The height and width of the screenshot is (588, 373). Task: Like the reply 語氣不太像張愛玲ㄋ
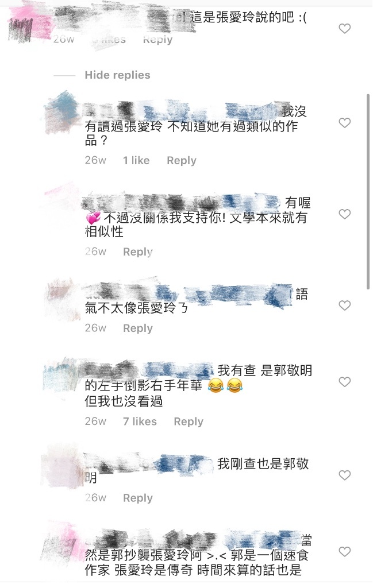coord(344,305)
